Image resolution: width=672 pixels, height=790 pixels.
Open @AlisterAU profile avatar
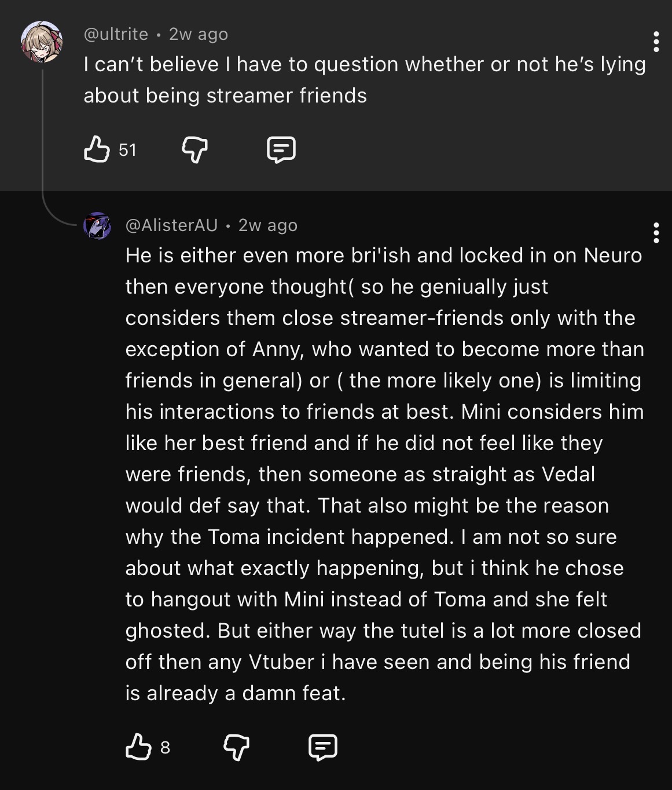[97, 225]
